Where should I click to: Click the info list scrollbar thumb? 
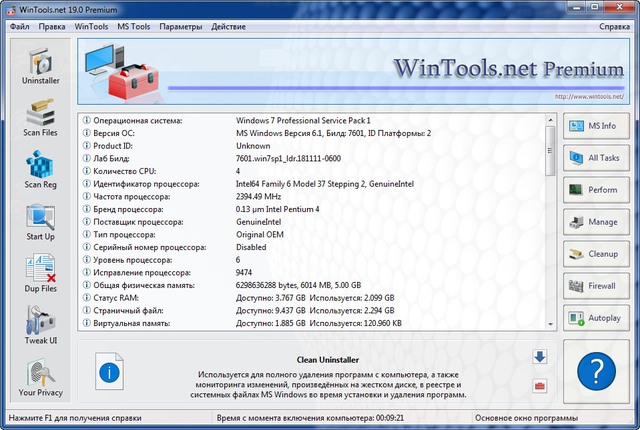coord(550,151)
